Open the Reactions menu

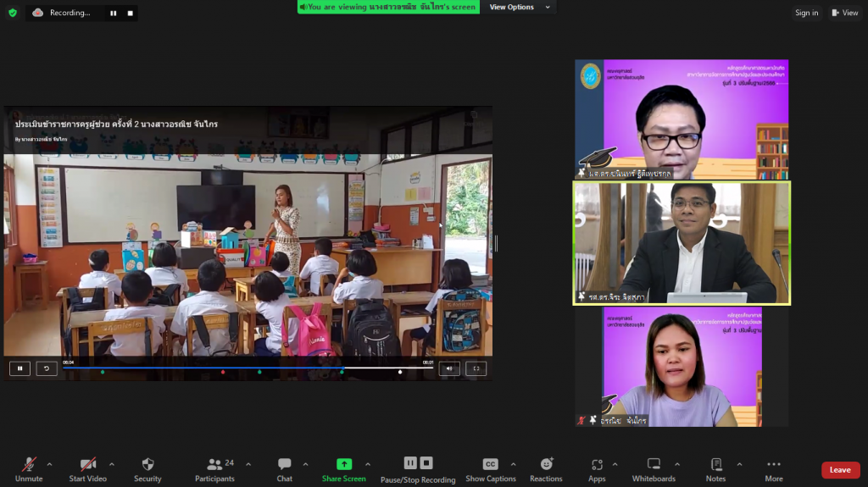pyautogui.click(x=546, y=465)
